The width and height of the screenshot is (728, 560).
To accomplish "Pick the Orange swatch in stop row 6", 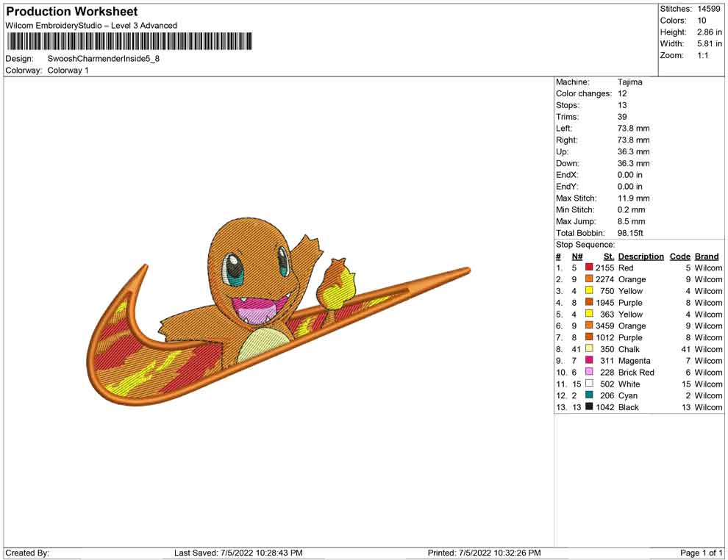I will click(x=589, y=326).
